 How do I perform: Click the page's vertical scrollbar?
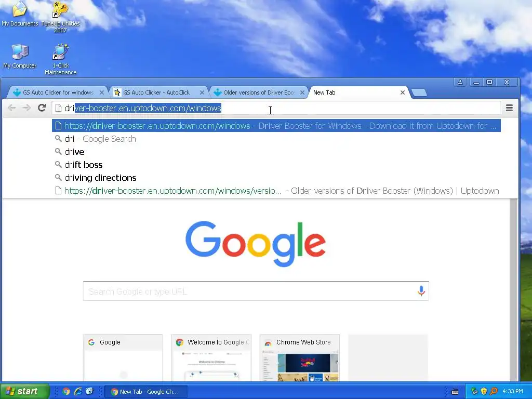pos(514,290)
